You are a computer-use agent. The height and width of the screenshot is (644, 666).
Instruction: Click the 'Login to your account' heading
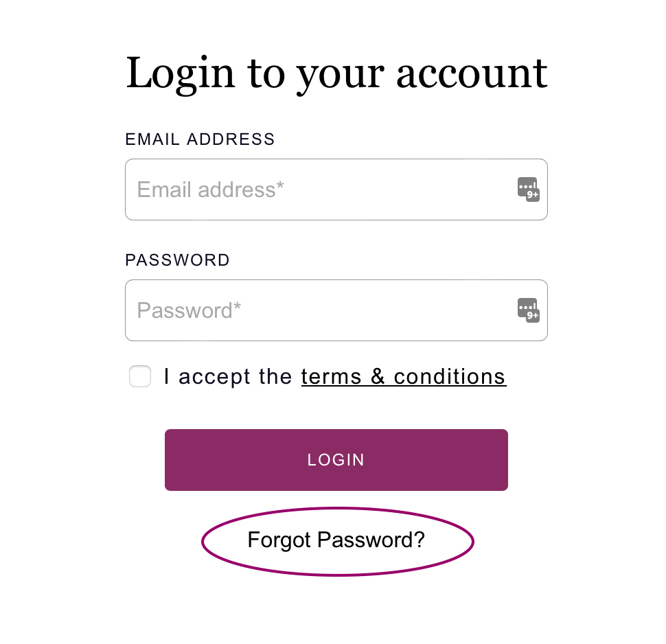(x=336, y=73)
